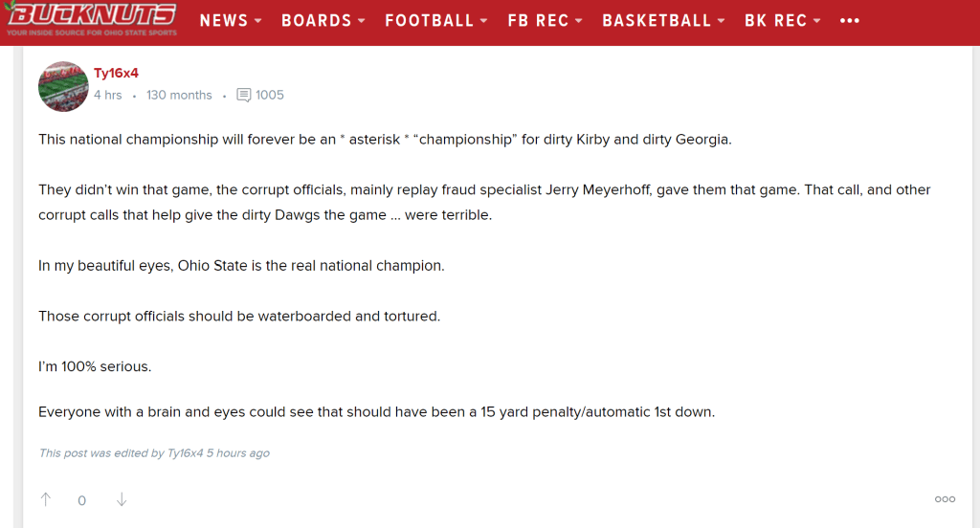Open Ty16x4's avatar picture

pos(63,86)
